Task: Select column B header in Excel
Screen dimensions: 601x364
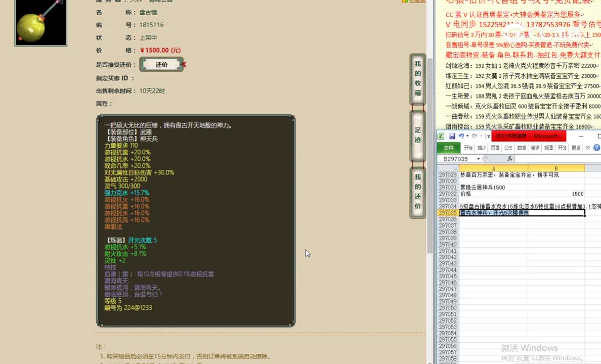Action: point(556,168)
